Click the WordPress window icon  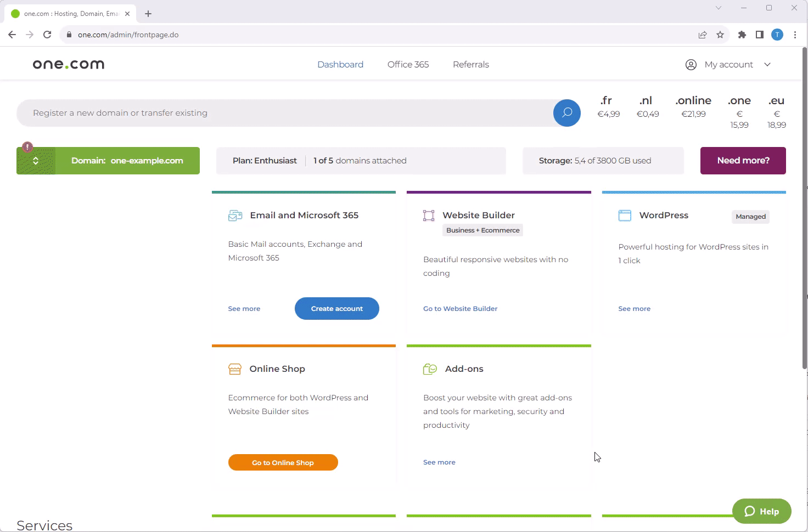(625, 216)
